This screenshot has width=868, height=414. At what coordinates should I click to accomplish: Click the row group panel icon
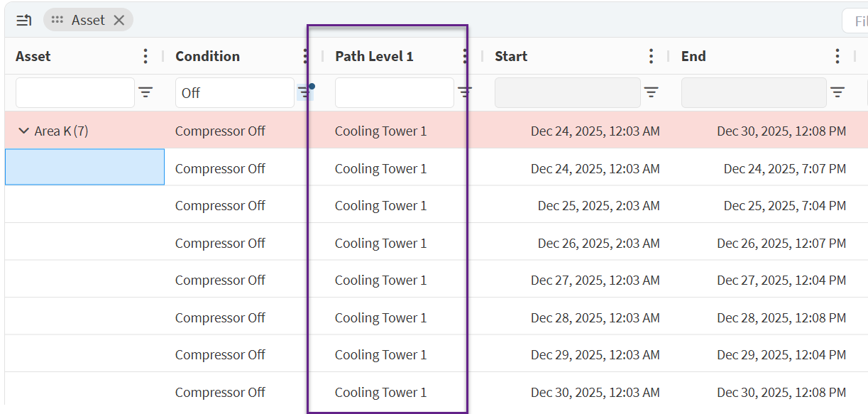click(23, 21)
